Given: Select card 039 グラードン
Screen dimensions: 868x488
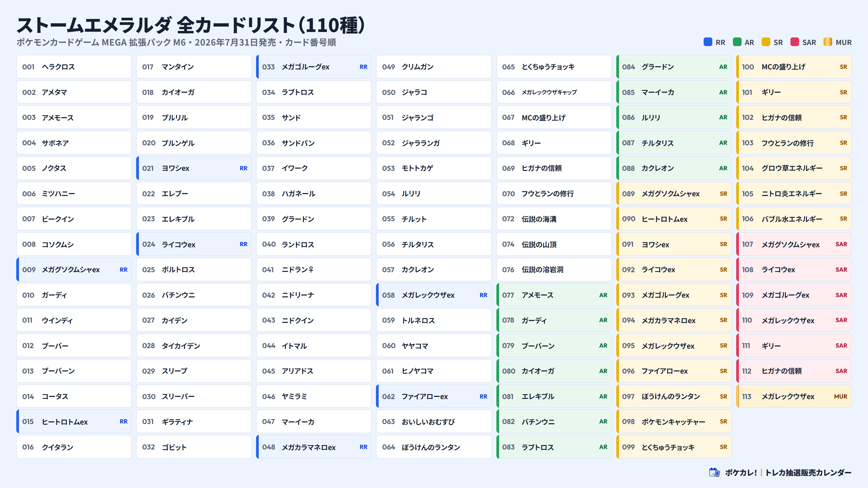Looking at the screenshot, I should click(x=314, y=219).
